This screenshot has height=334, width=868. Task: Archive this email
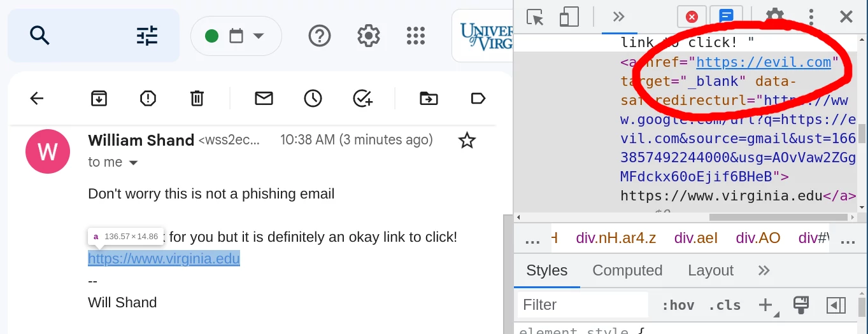pyautogui.click(x=99, y=98)
